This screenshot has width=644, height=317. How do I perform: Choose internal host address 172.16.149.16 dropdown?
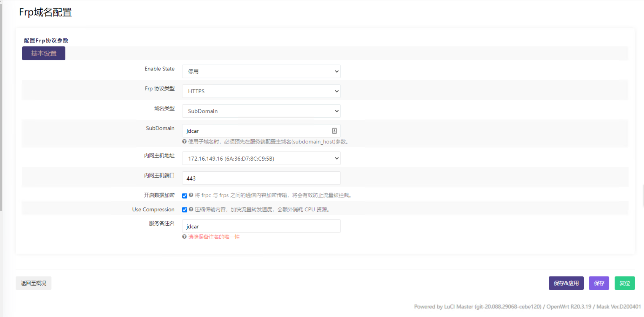pos(261,158)
